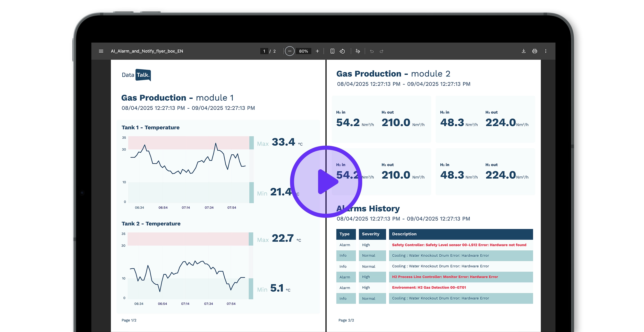Click the fit to page icon
The height and width of the screenshot is (332, 644).
coord(332,51)
